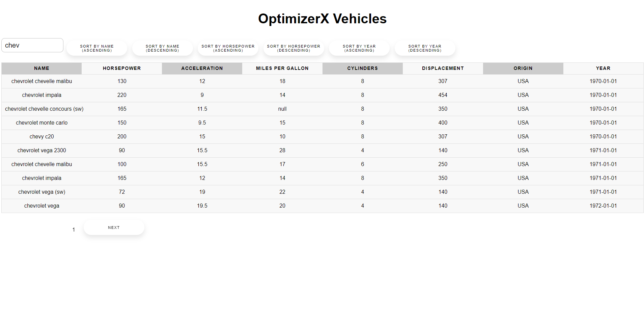Viewport: 644px width, 321px height.
Task: Choose Sort by Year (Descending)
Action: tap(425, 48)
